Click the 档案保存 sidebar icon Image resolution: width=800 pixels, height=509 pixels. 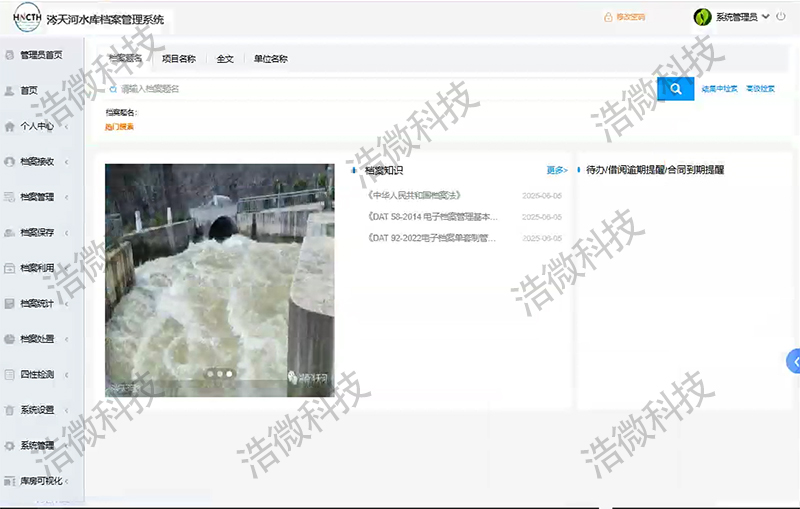pos(9,233)
